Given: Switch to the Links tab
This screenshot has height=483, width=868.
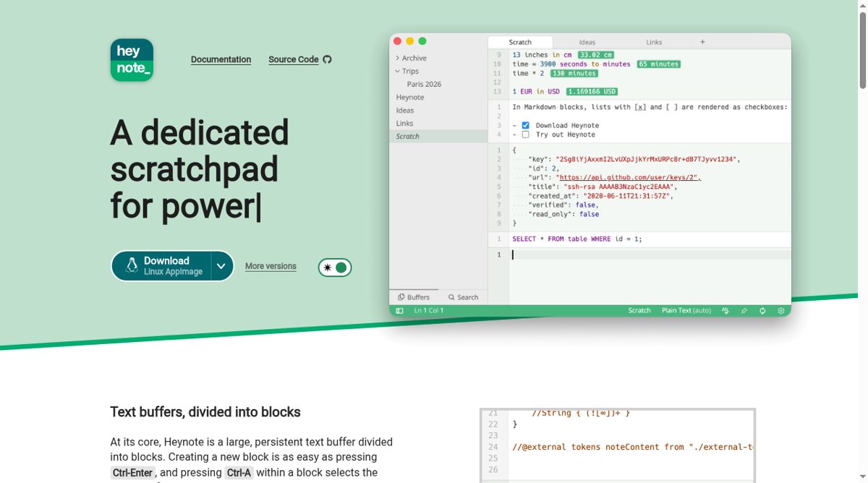Looking at the screenshot, I should pos(654,42).
